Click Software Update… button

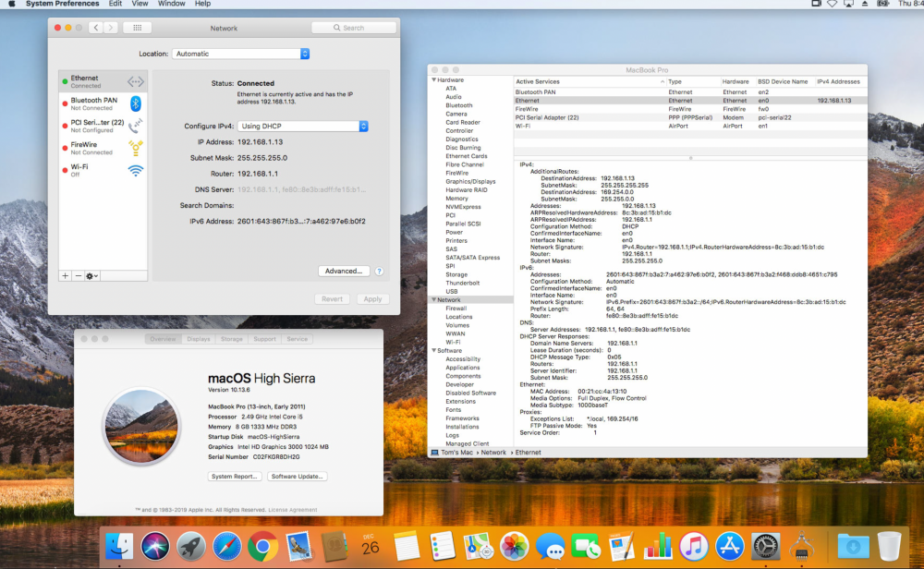[x=297, y=477]
